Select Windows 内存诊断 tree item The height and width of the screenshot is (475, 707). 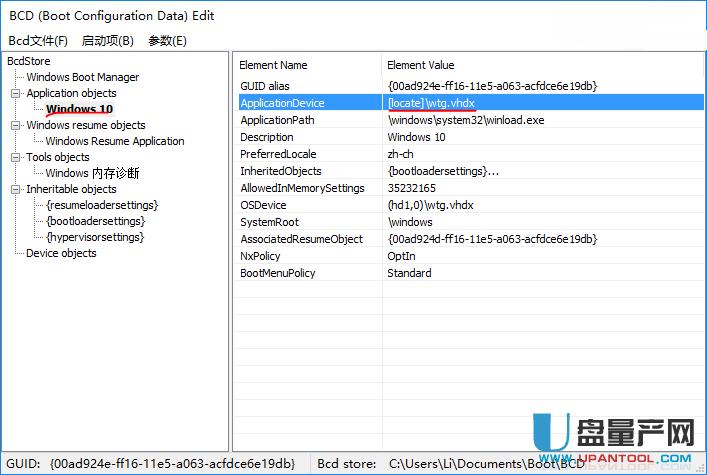coord(94,173)
